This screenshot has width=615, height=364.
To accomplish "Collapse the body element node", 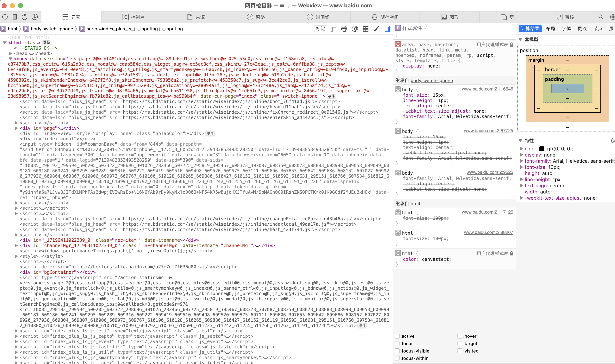I will pyautogui.click(x=10, y=59).
